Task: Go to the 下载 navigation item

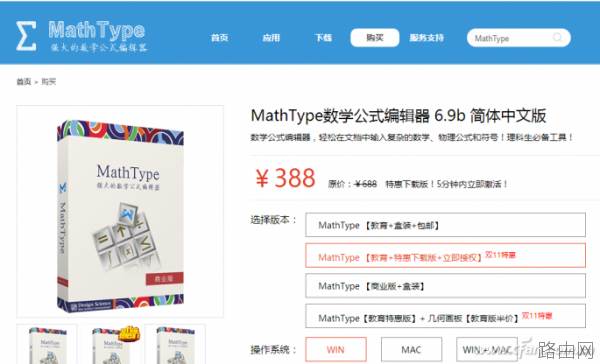Action: point(323,38)
